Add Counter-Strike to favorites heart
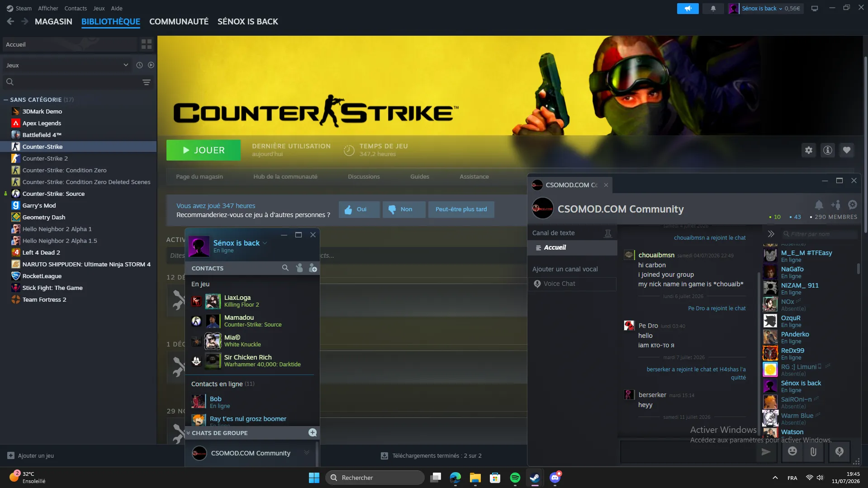Image resolution: width=868 pixels, height=488 pixels. [846, 150]
